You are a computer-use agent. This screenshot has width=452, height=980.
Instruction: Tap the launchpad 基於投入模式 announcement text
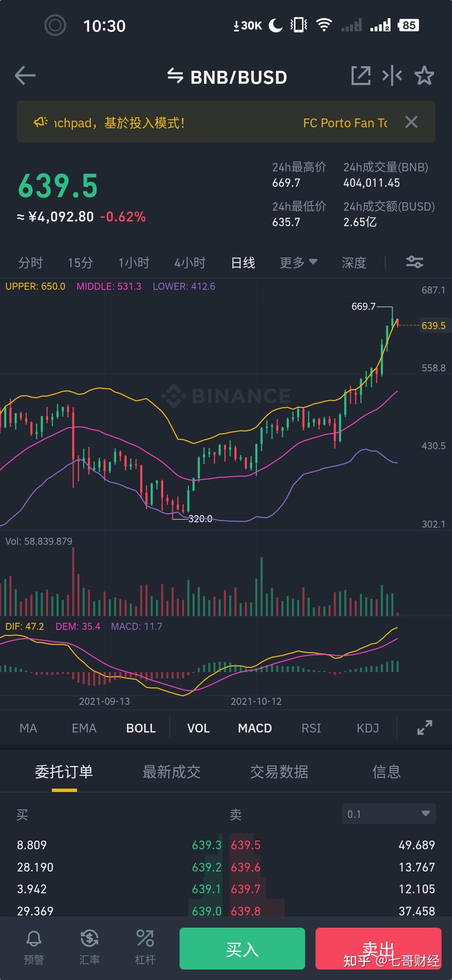tap(120, 123)
